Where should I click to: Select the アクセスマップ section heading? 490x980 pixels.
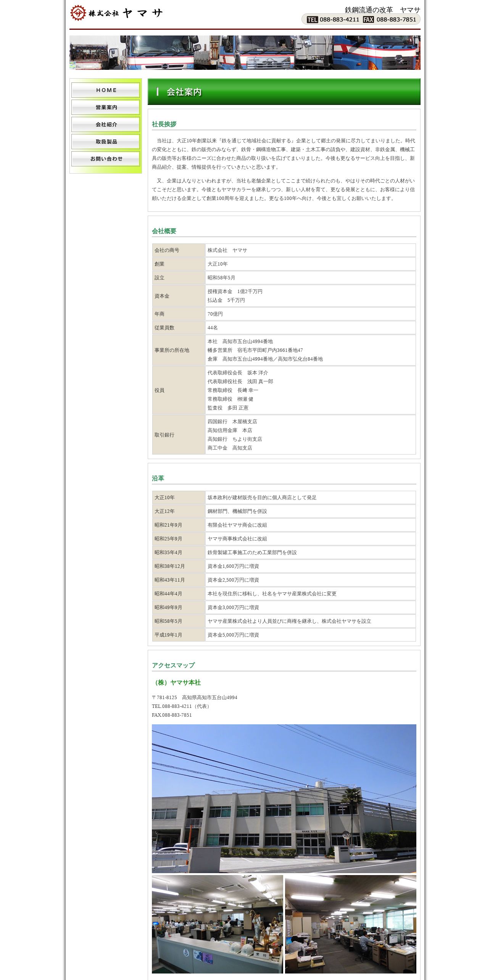173,665
